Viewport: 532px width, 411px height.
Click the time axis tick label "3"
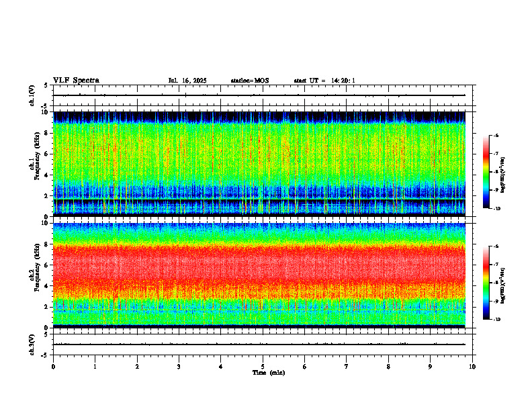179,367
